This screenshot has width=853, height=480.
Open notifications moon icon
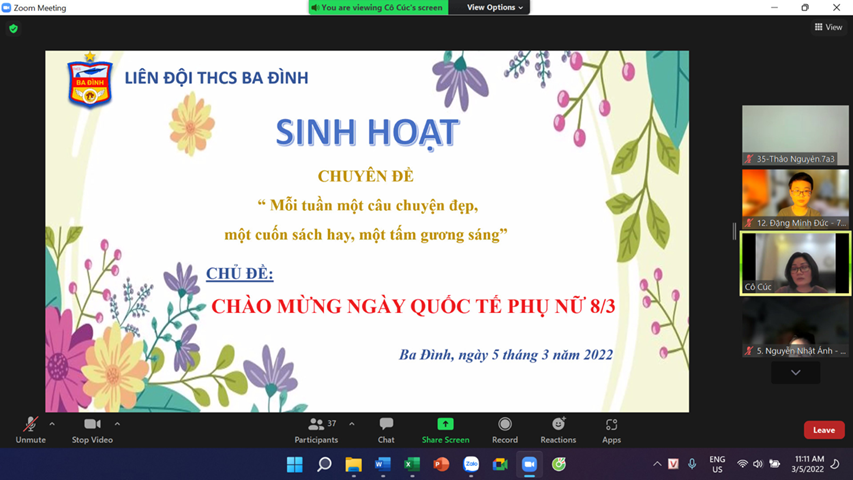click(836, 464)
